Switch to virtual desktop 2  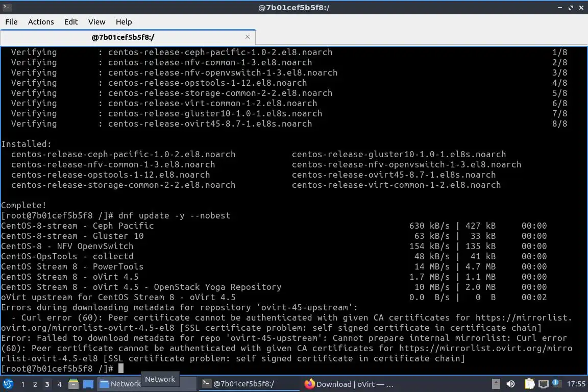pos(35,384)
